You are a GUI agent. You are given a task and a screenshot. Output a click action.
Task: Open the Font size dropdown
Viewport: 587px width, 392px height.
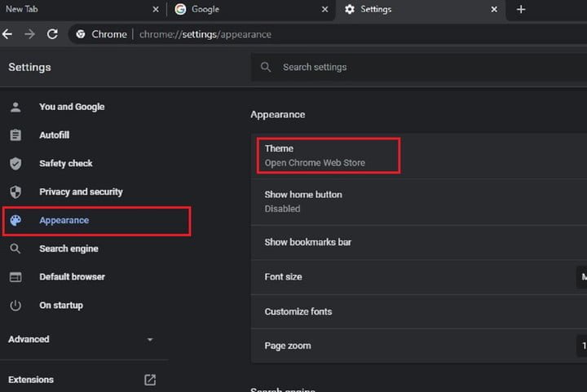pyautogui.click(x=580, y=277)
